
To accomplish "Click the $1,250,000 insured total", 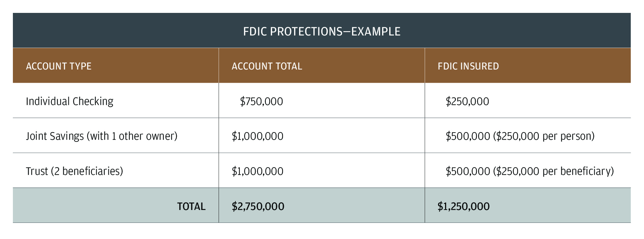I will (463, 206).
